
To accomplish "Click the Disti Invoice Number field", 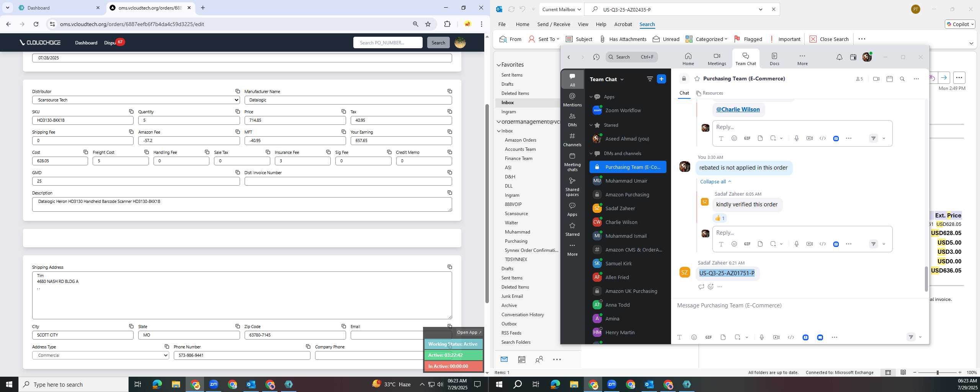I will [348, 181].
